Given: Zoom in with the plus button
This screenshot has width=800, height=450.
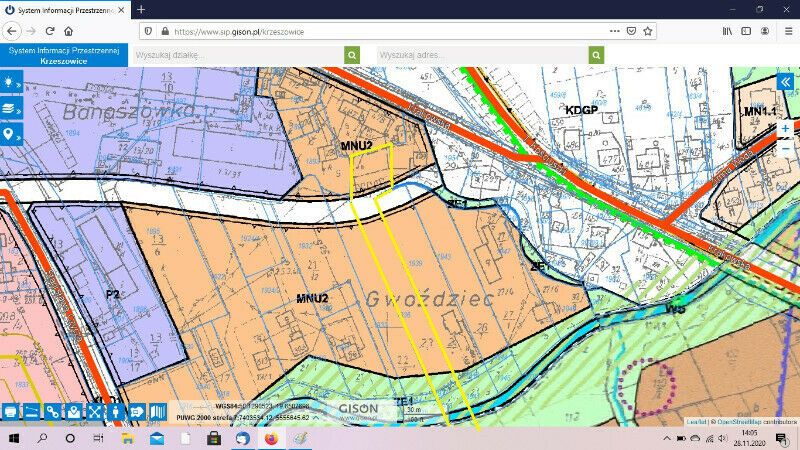Looking at the screenshot, I should point(785,129).
